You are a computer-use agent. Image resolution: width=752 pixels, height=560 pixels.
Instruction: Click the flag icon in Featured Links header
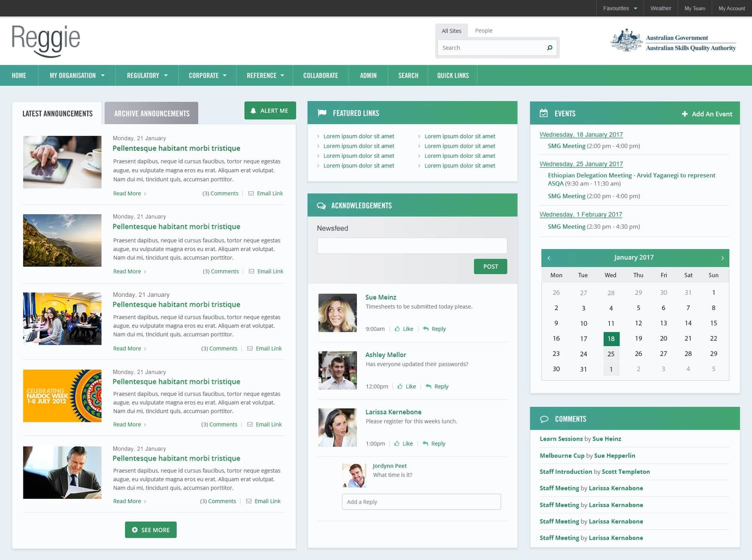tap(322, 113)
